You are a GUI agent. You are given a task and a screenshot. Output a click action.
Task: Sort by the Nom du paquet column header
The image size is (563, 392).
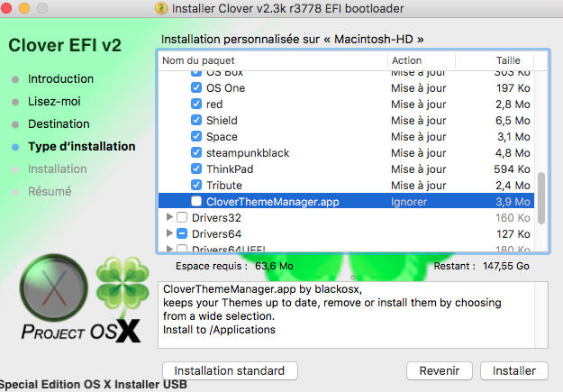[273, 60]
